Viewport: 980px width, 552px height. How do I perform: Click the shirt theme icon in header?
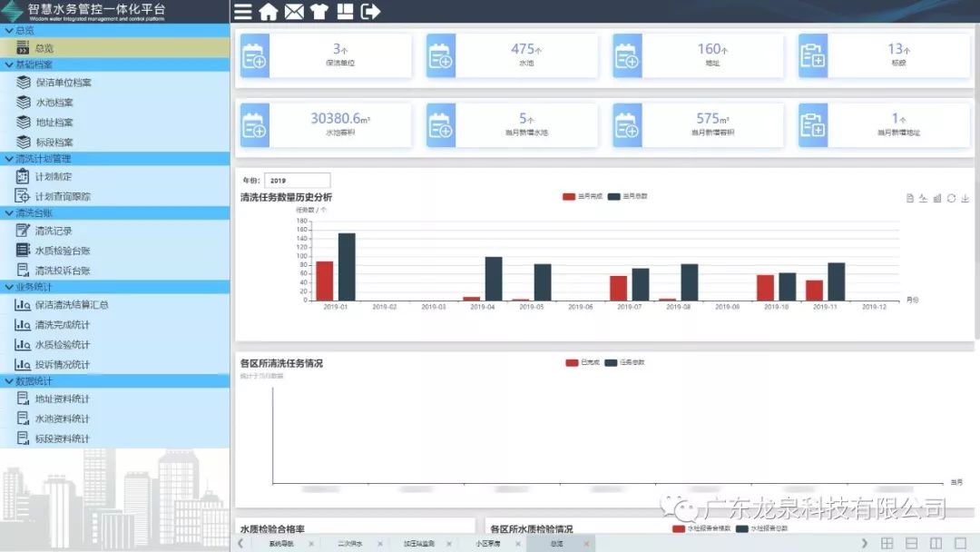(x=318, y=12)
